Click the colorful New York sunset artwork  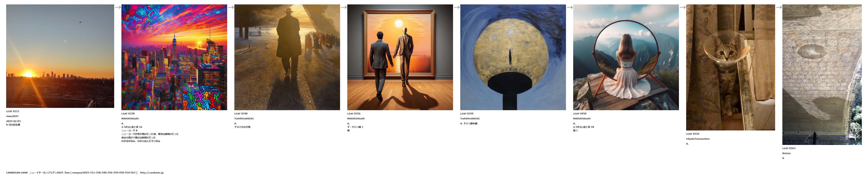pyautogui.click(x=174, y=57)
